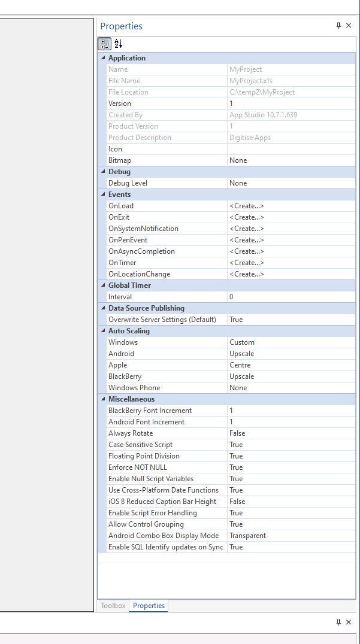The image size is (360, 644).
Task: Toggle Allow Control Grouping value
Action: 291,524
